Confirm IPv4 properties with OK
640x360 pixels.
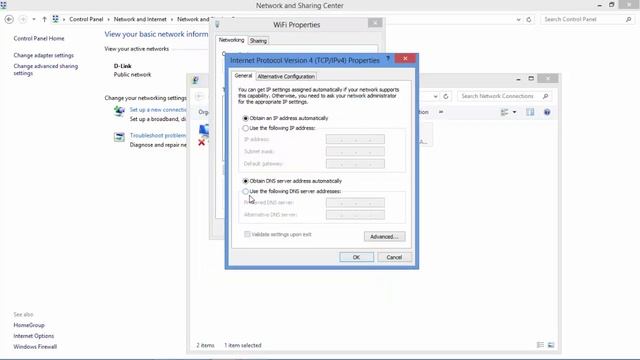(356, 257)
